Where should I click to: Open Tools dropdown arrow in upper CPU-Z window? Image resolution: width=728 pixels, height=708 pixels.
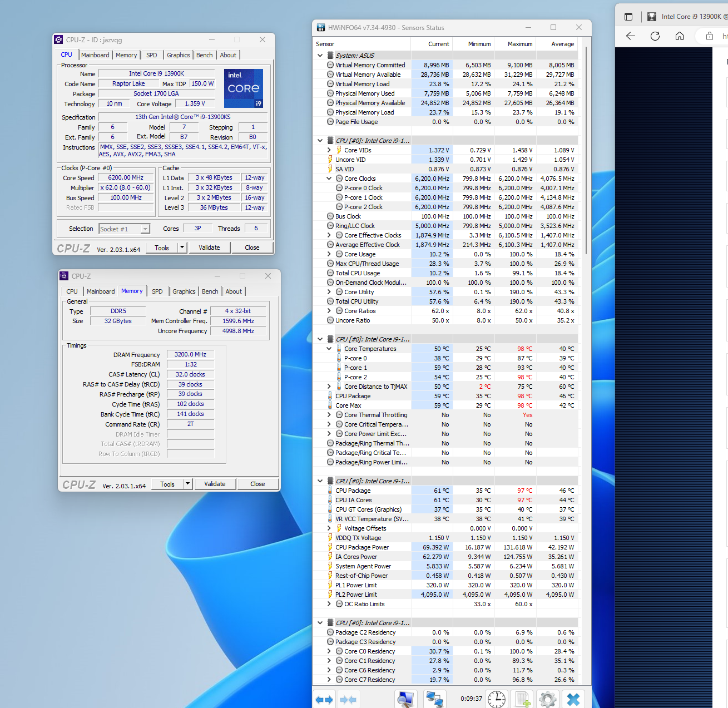[x=182, y=247]
